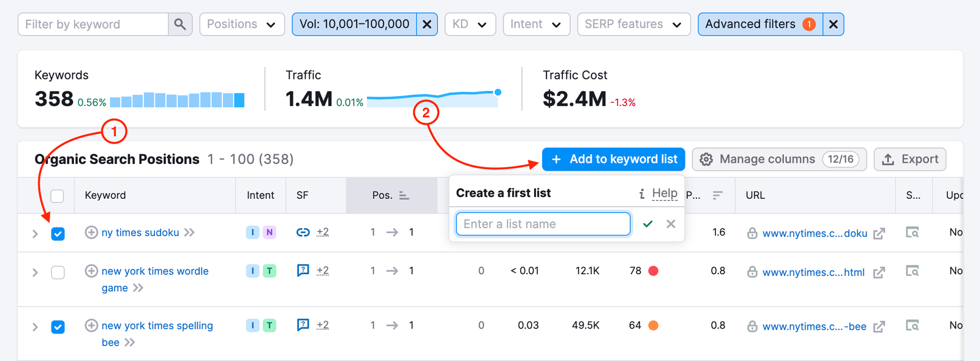Open the ny times sudoku keyword link
This screenshot has height=361, width=980.
click(140, 233)
